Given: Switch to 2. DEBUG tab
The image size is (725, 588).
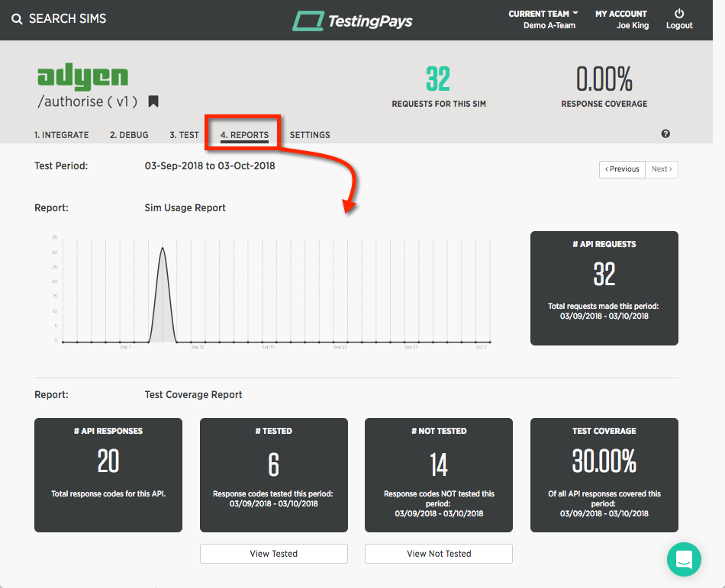Looking at the screenshot, I should coord(129,135).
